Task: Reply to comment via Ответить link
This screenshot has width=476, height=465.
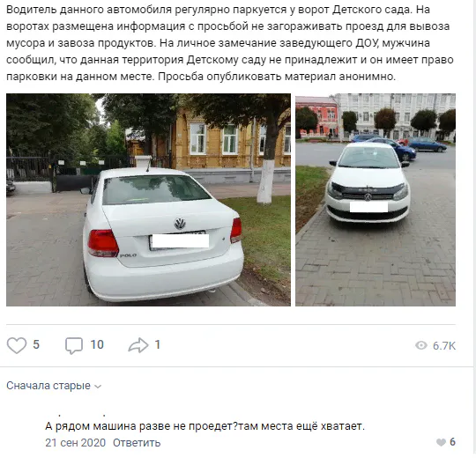Action: [x=137, y=443]
